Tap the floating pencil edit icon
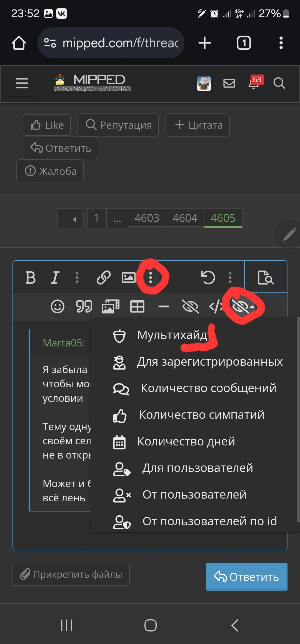Image resolution: width=300 pixels, height=644 pixels. pyautogui.click(x=289, y=234)
